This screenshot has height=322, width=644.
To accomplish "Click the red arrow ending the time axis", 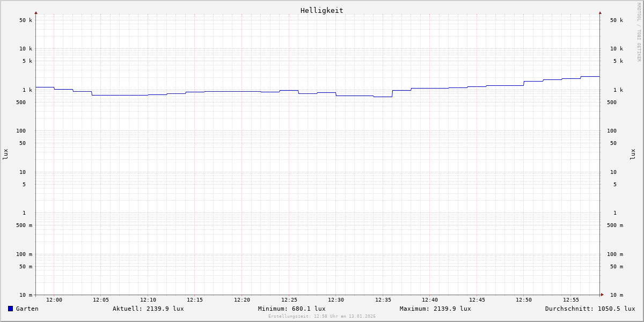I will tap(602, 295).
